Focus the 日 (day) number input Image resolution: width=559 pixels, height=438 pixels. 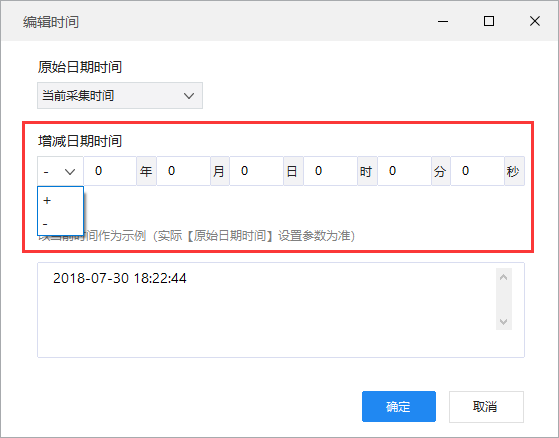click(256, 171)
